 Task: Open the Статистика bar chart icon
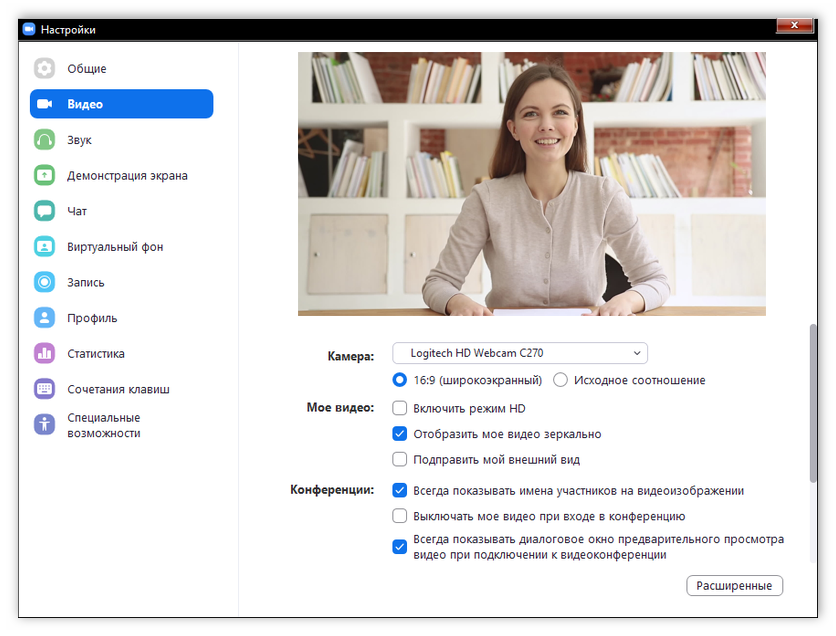tap(44, 354)
